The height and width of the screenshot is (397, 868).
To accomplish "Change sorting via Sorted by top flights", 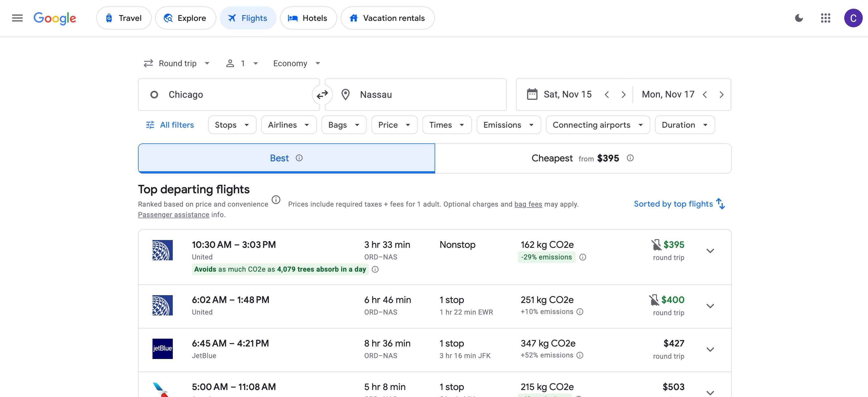I will 680,204.
